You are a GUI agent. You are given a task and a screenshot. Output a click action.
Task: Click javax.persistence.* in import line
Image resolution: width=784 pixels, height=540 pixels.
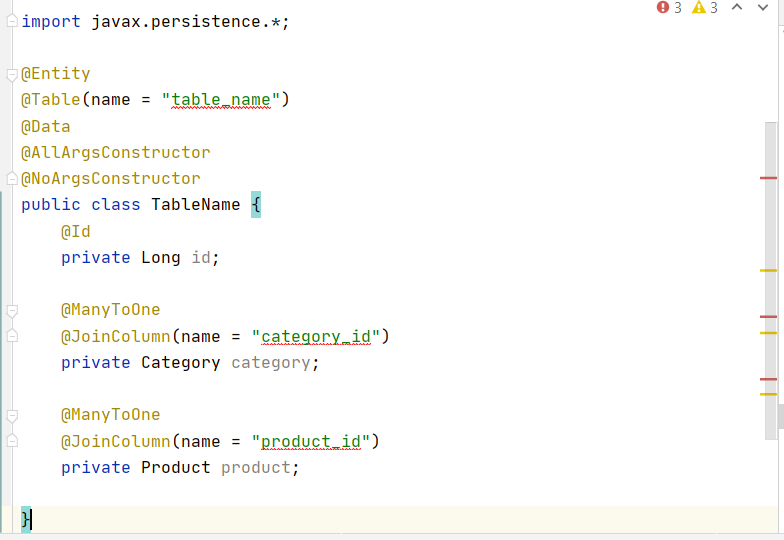point(186,22)
